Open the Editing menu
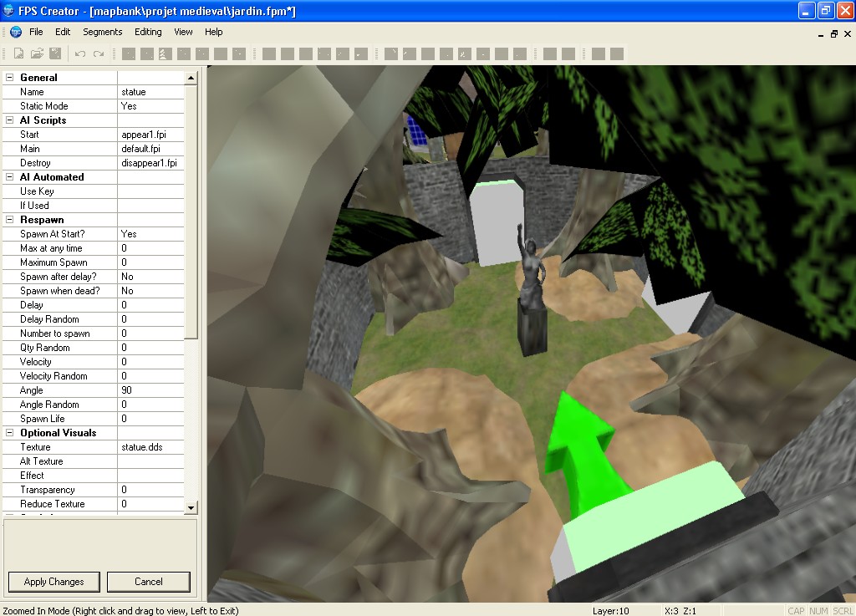 148,33
